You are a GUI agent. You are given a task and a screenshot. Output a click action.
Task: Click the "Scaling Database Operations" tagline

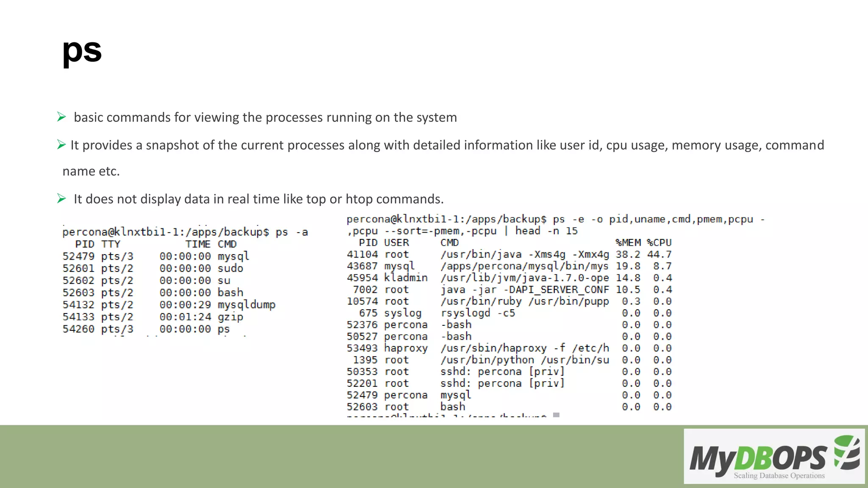pos(779,476)
